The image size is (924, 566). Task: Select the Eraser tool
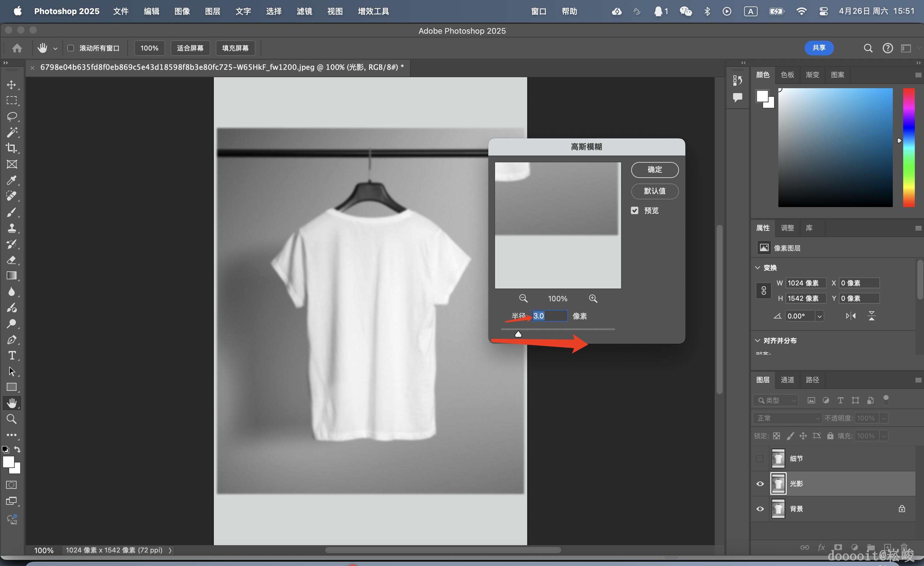(12, 260)
